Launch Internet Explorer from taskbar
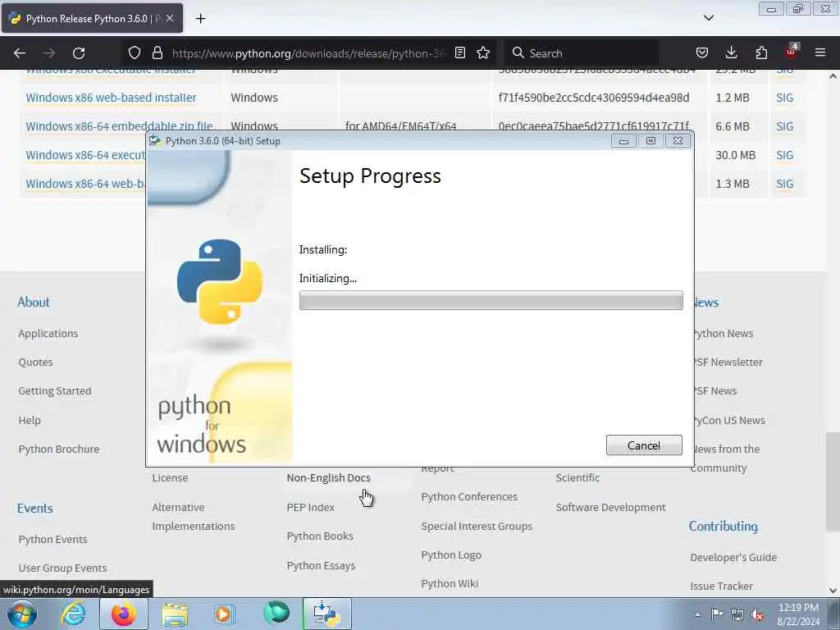This screenshot has width=840, height=630. (73, 614)
